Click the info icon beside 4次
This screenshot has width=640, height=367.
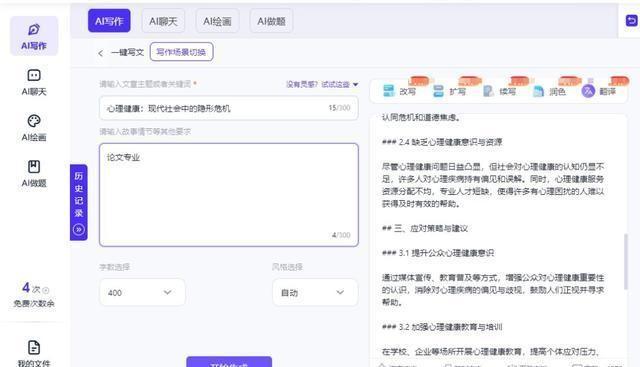(46, 290)
